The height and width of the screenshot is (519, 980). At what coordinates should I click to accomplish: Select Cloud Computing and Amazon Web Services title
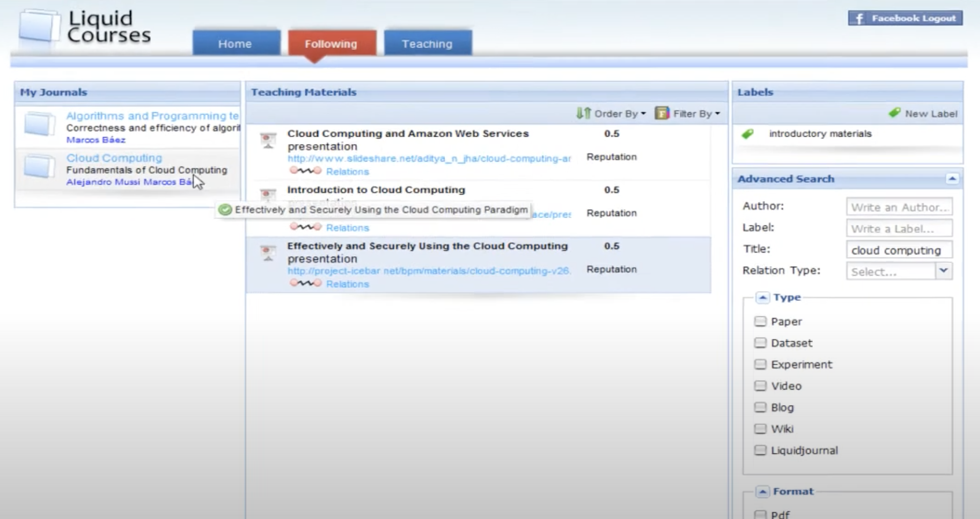click(x=408, y=133)
